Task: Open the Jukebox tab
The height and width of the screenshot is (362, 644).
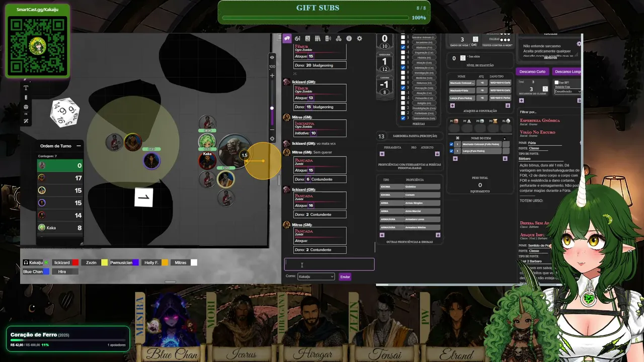Action: pos(328,38)
